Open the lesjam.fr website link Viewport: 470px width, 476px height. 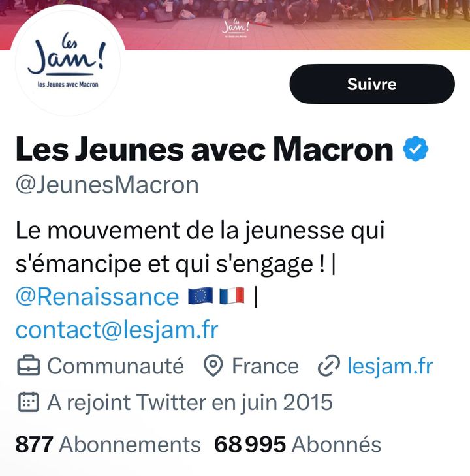(x=390, y=366)
